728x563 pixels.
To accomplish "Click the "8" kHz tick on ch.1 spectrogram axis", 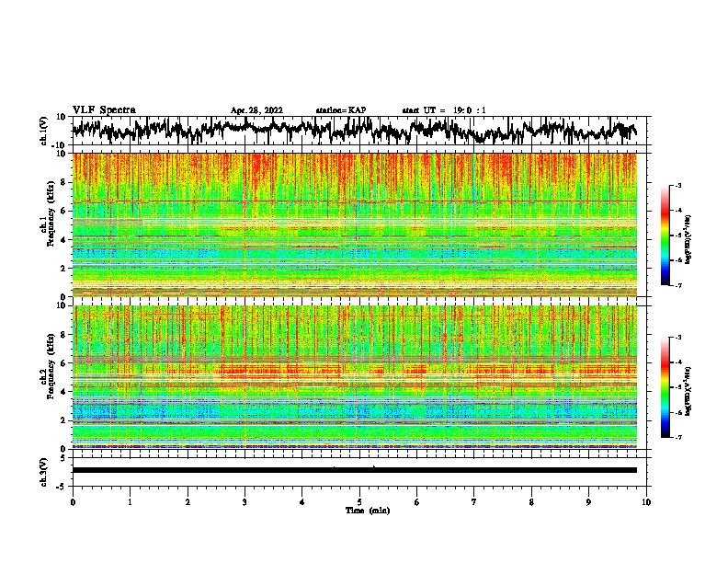I will [63, 182].
